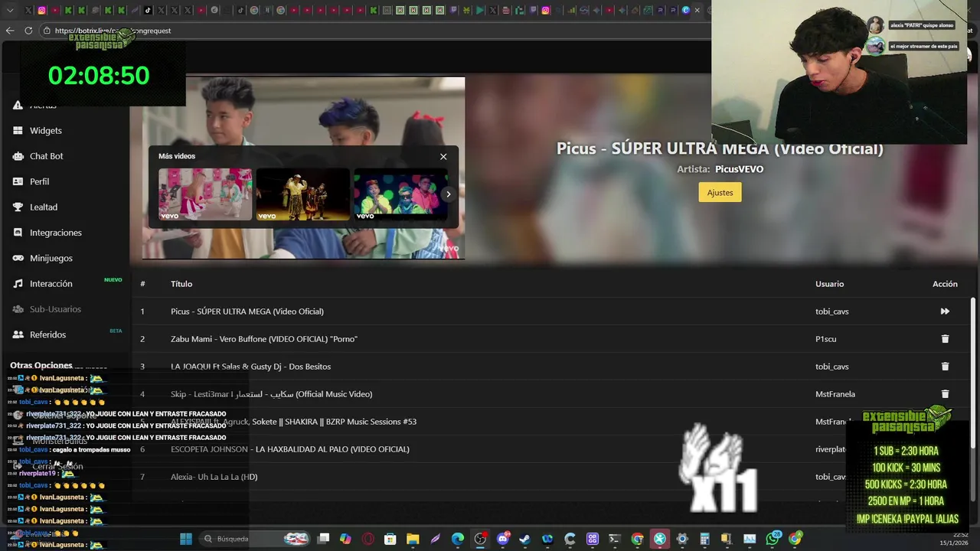Open Calculator from the taskbar
The height and width of the screenshot is (551, 980).
704,539
